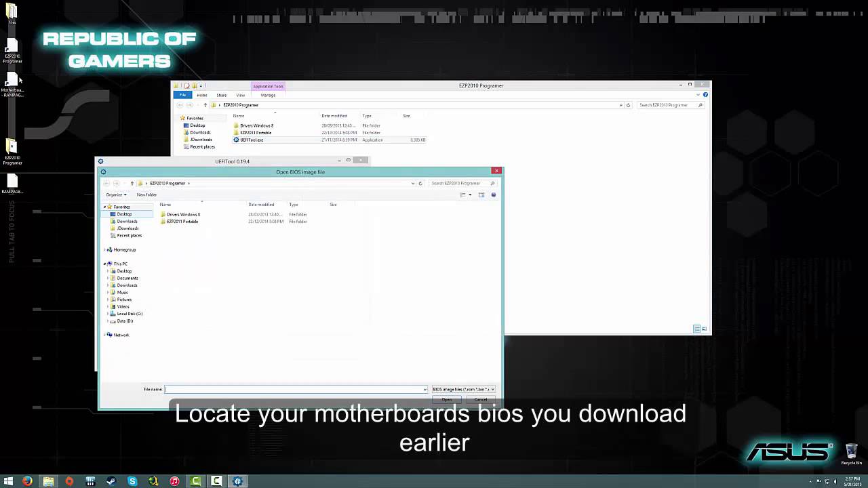Viewport: 868px width, 488px height.
Task: Sort by Type column in the dialog
Action: 294,204
